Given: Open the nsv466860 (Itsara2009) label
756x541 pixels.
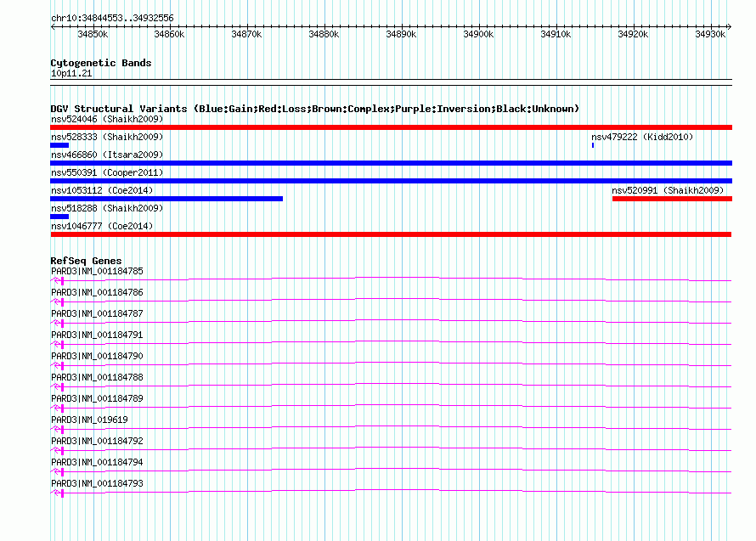Looking at the screenshot, I should pyautogui.click(x=107, y=155).
